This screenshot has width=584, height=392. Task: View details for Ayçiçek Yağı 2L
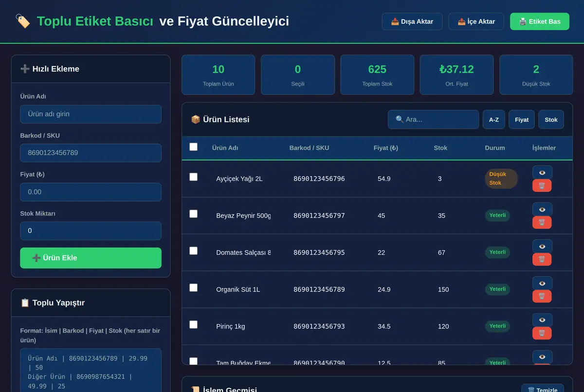542,172
